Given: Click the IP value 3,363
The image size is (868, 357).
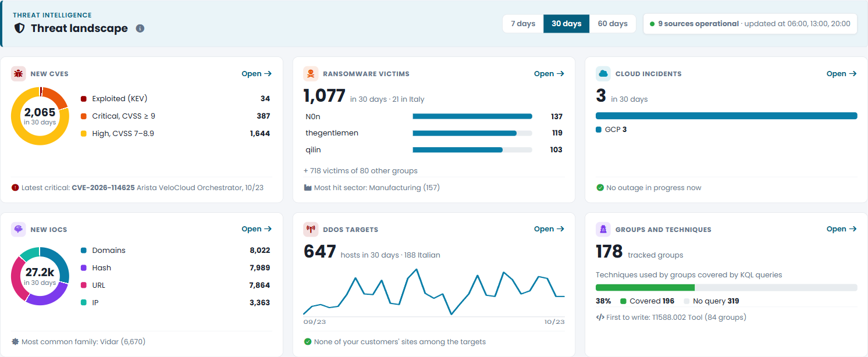Looking at the screenshot, I should 259,303.
